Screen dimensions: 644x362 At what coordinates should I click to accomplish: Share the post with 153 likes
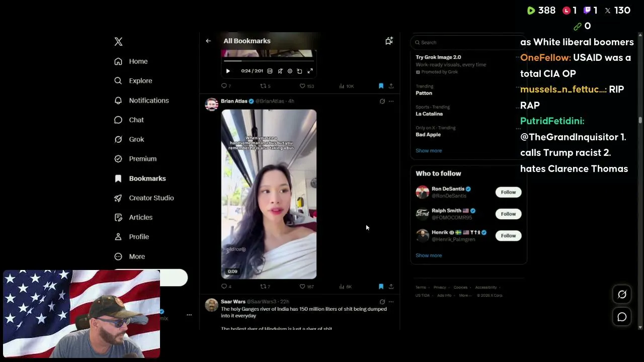click(391, 86)
